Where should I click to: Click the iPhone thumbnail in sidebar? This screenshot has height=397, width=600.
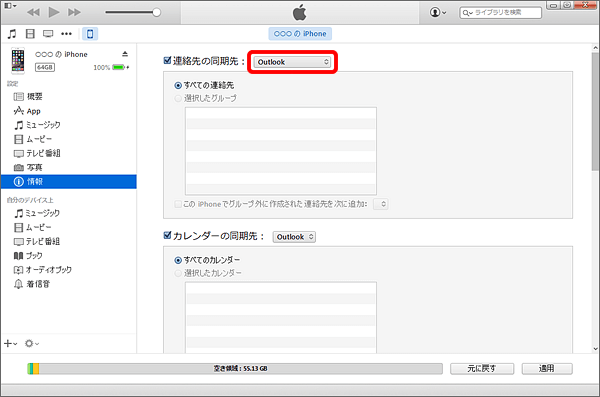tap(18, 60)
